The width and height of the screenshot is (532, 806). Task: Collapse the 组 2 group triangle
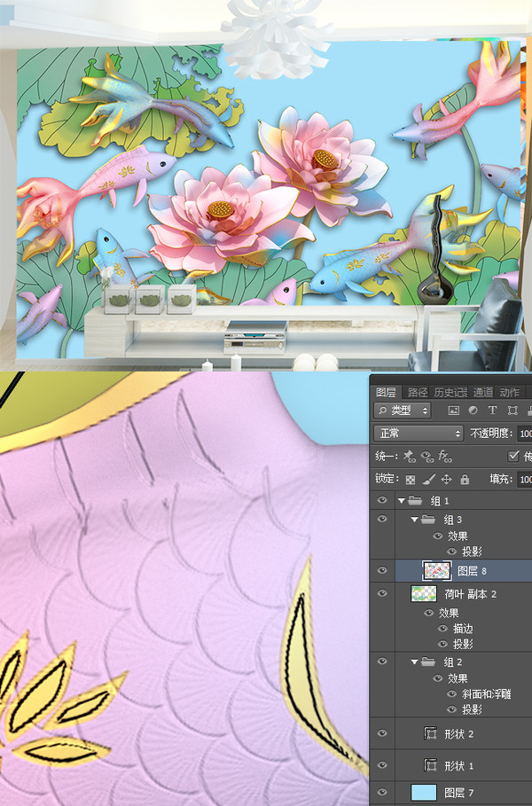(414, 661)
